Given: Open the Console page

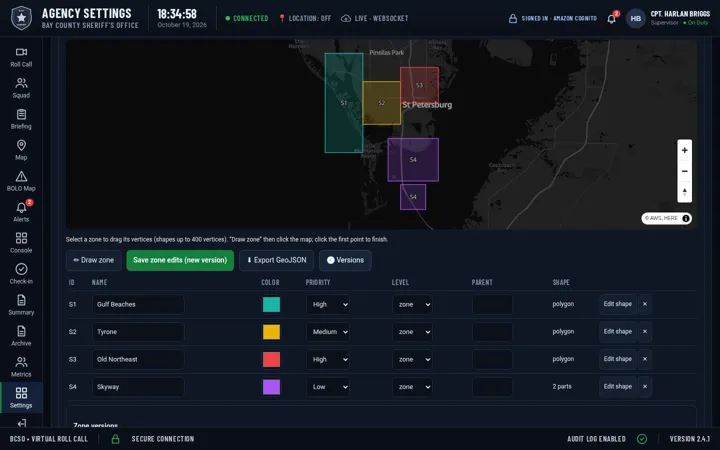Looking at the screenshot, I should (x=21, y=243).
